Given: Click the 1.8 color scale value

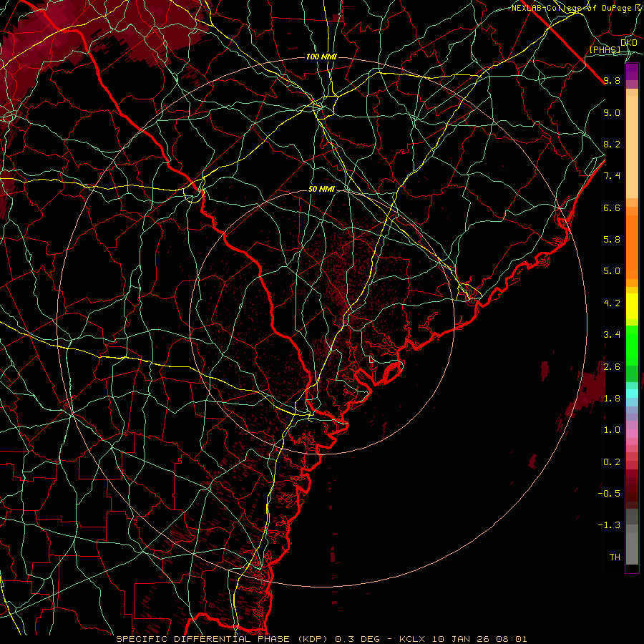Looking at the screenshot, I should (x=612, y=399).
